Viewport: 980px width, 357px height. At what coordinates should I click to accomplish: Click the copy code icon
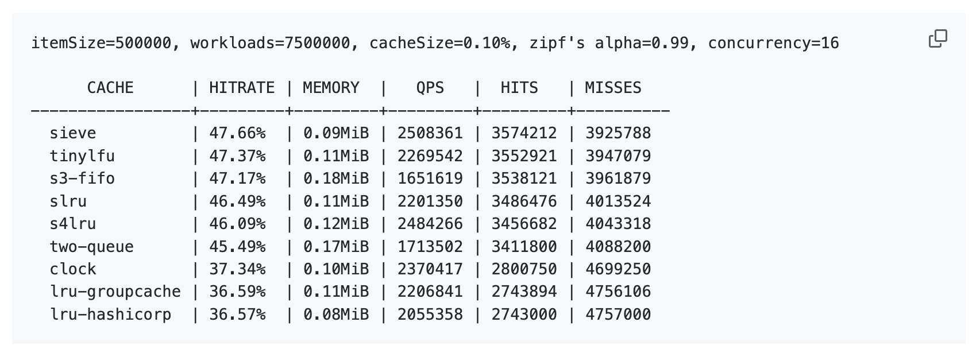pyautogui.click(x=937, y=39)
